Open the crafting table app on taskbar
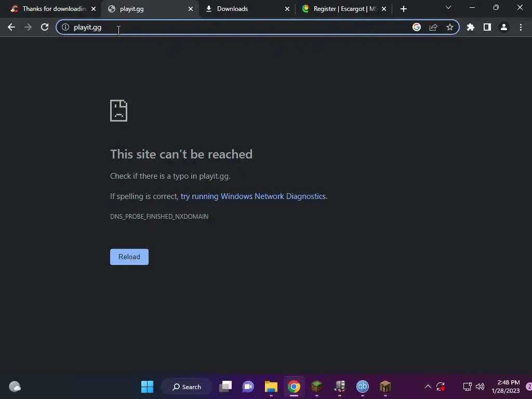 click(x=385, y=387)
